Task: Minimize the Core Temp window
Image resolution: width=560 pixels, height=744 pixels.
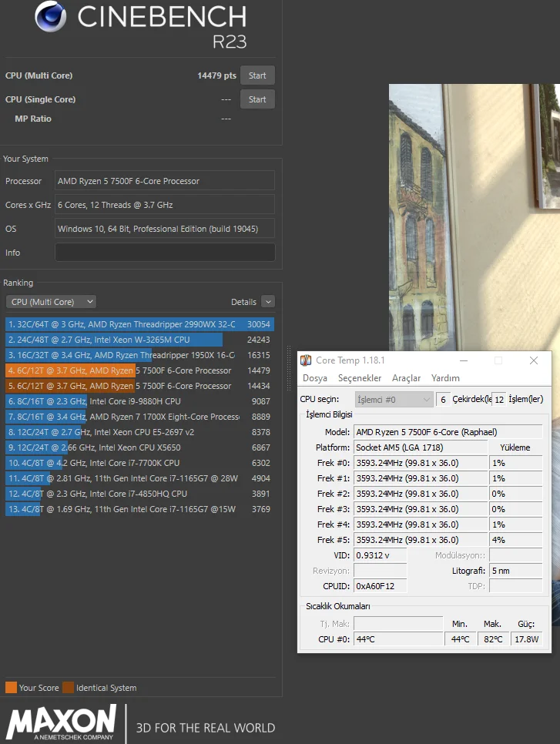Action: (x=464, y=360)
